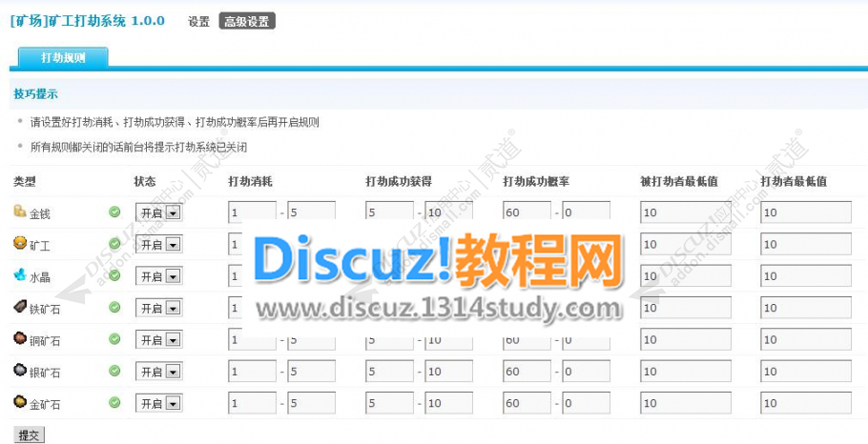The width and height of the screenshot is (868, 444).
Task: Click 金矿石 打劫消耗 minimum field
Action: [x=252, y=403]
